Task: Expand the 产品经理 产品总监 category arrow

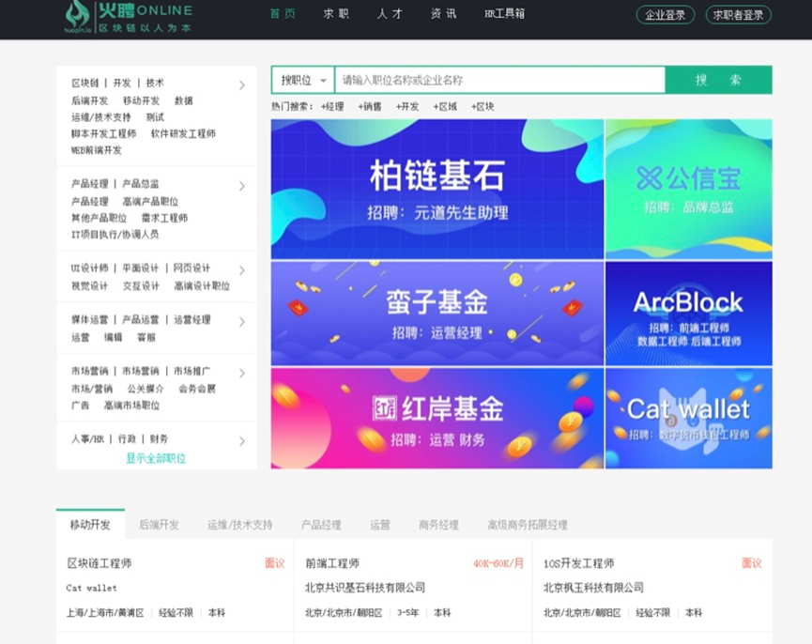Action: (x=242, y=187)
